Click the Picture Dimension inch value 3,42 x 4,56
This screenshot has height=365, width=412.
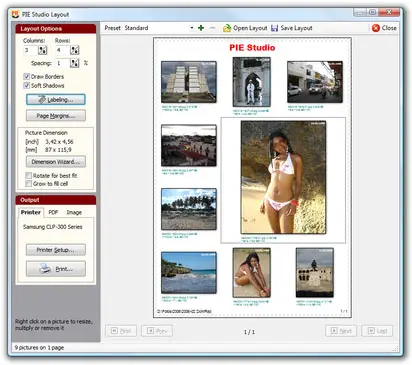pyautogui.click(x=59, y=141)
